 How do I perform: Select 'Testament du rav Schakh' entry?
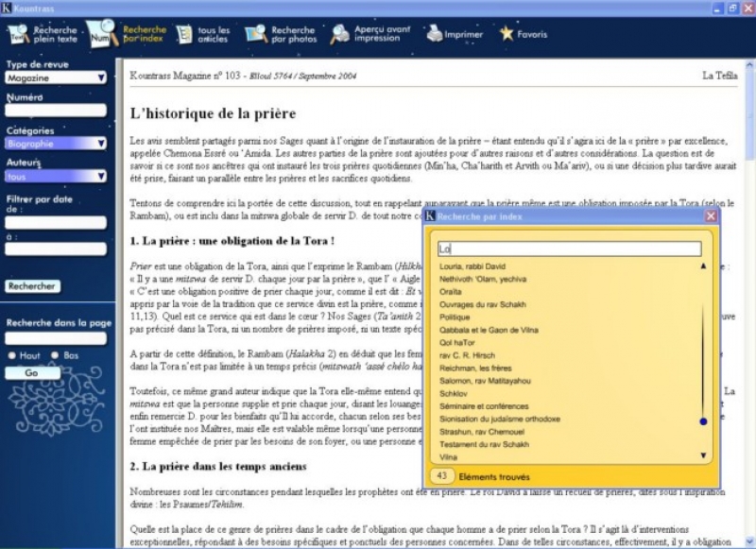pos(484,444)
